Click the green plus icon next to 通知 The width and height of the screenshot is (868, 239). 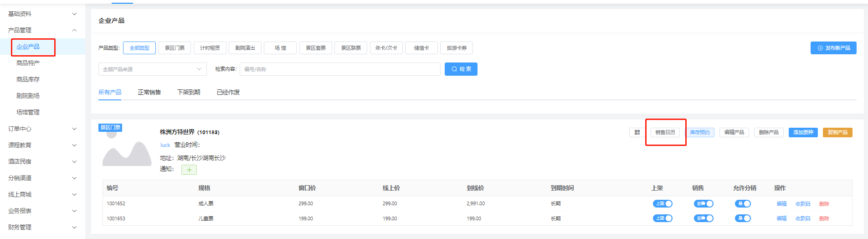[x=189, y=170]
